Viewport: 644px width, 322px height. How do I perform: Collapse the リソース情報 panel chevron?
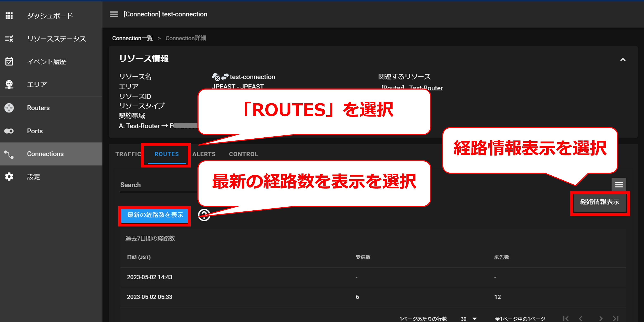point(623,60)
